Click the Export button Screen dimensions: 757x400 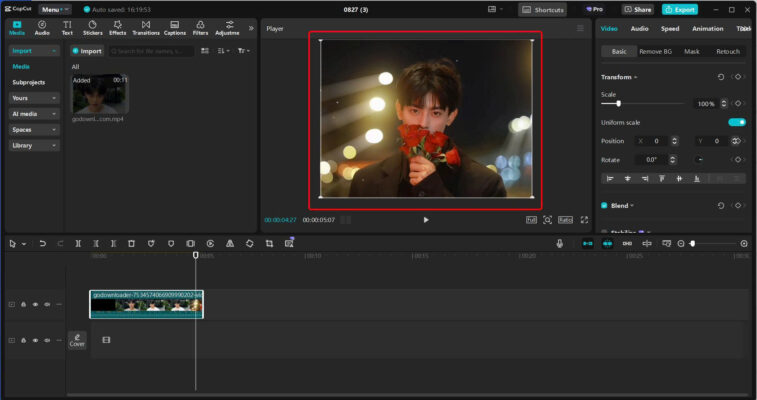tap(679, 9)
